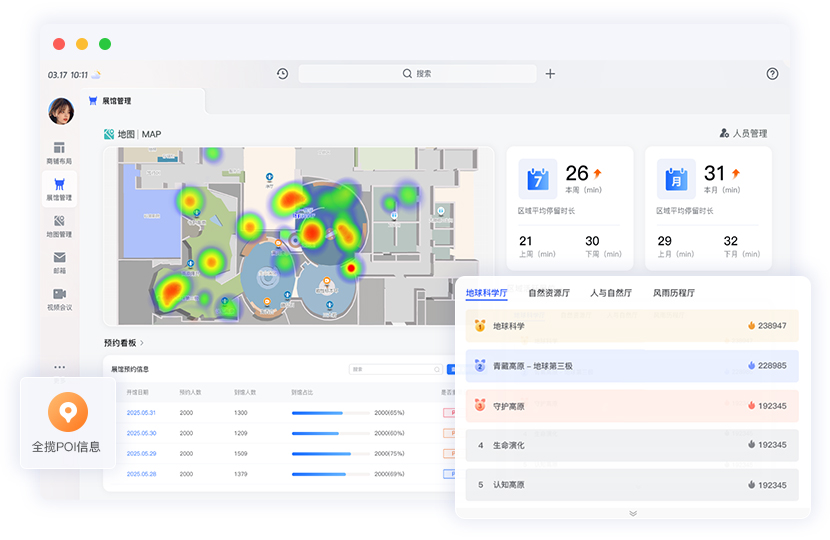Click the help question mark icon

pos(772,74)
